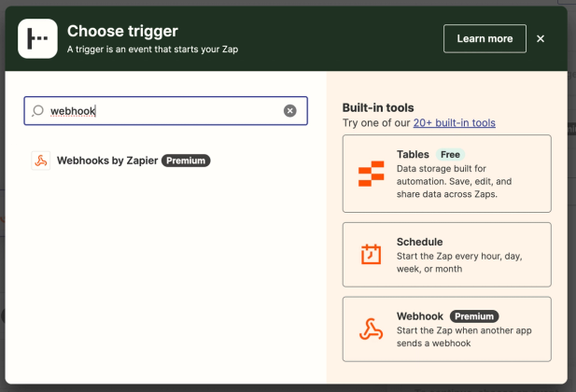Click the magnifier search icon
576x392 pixels.
tap(38, 110)
